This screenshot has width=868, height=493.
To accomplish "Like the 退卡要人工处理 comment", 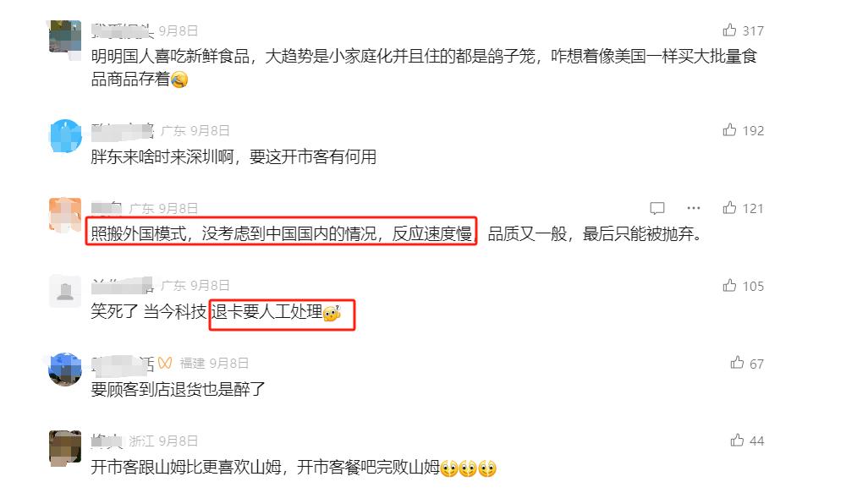I will tap(729, 285).
